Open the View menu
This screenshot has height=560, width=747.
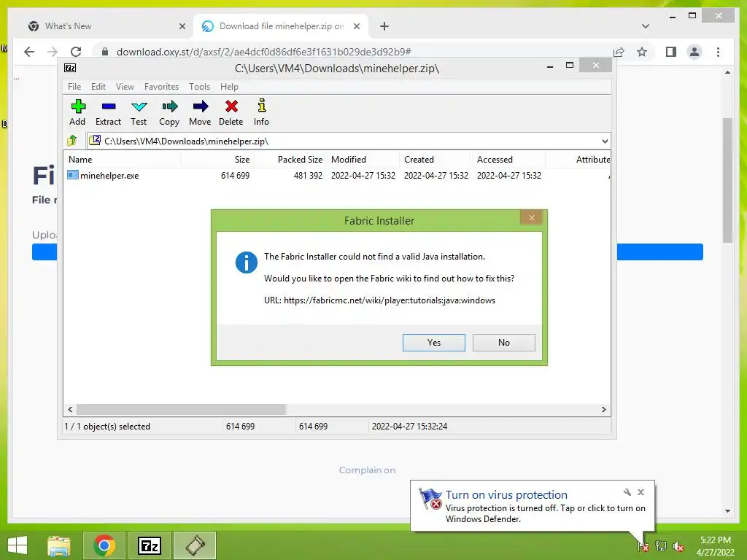(x=125, y=87)
